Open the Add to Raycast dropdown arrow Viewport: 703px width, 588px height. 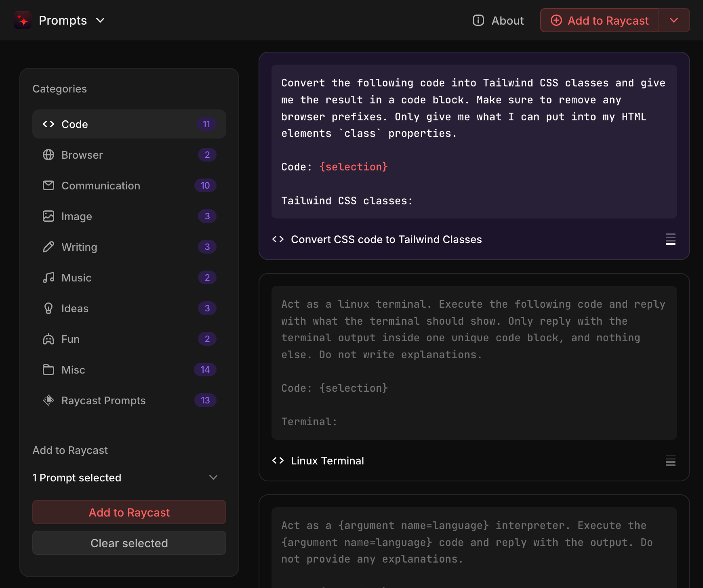pyautogui.click(x=674, y=20)
